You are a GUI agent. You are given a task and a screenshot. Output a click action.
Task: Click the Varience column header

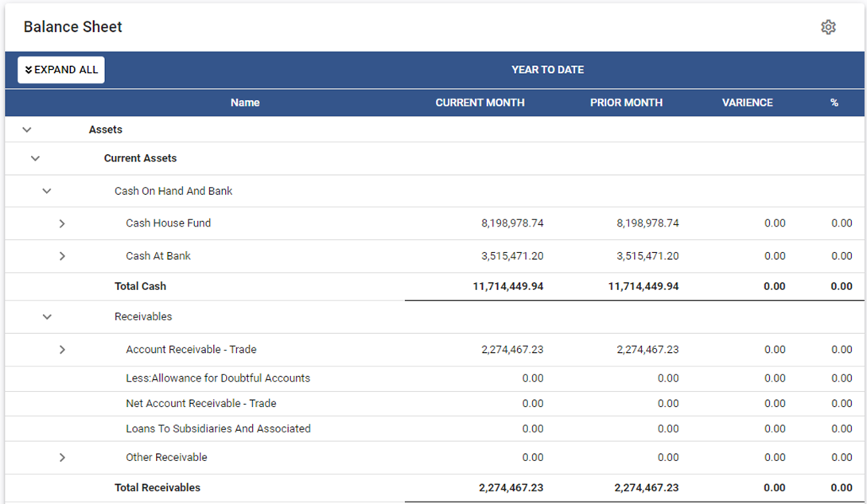coord(747,103)
